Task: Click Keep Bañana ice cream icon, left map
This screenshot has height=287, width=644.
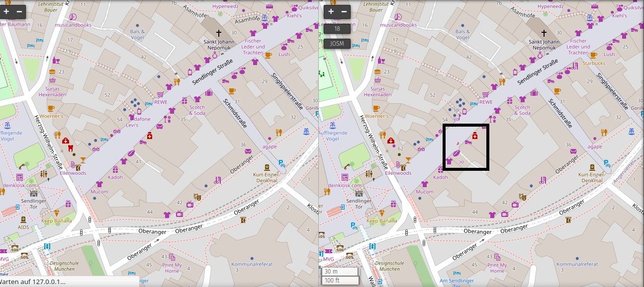Action: (x=57, y=213)
